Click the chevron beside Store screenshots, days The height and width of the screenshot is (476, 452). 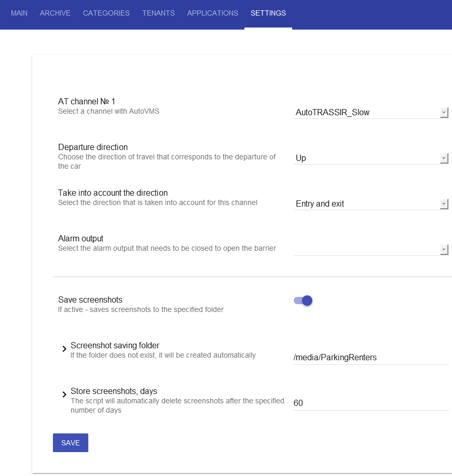pyautogui.click(x=64, y=395)
